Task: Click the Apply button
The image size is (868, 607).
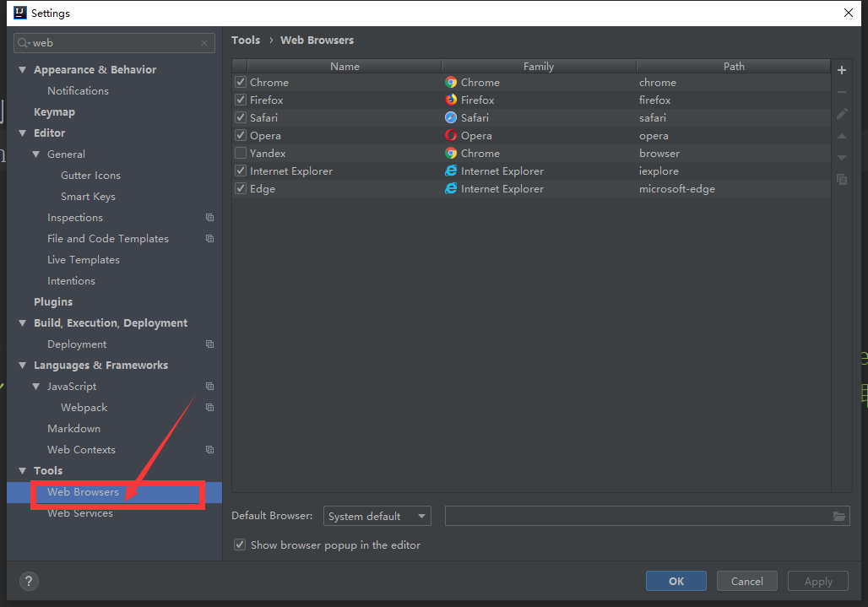Action: click(x=818, y=581)
